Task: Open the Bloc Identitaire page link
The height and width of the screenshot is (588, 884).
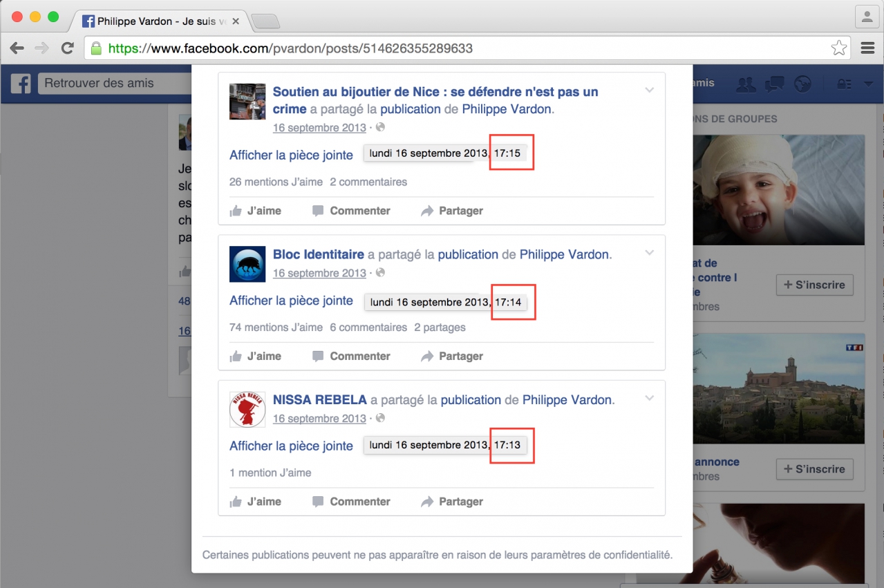Action: 319,254
